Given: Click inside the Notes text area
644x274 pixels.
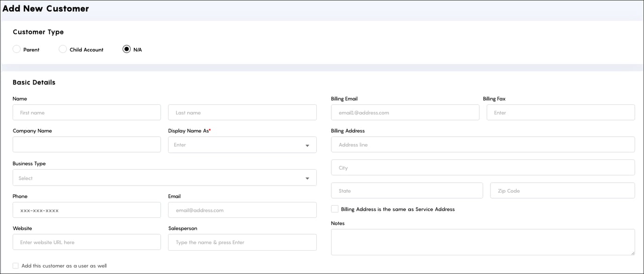Looking at the screenshot, I should click(483, 242).
